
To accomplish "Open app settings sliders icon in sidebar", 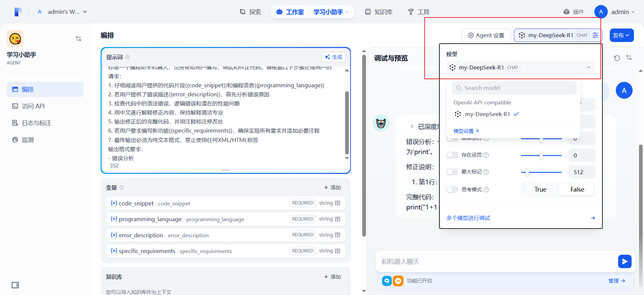I will (78, 39).
